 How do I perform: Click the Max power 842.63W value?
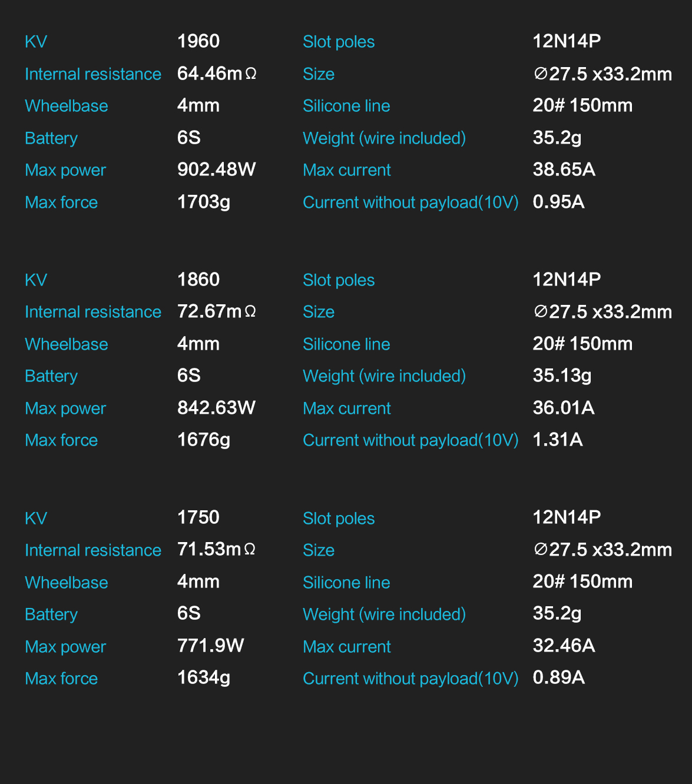pyautogui.click(x=217, y=407)
